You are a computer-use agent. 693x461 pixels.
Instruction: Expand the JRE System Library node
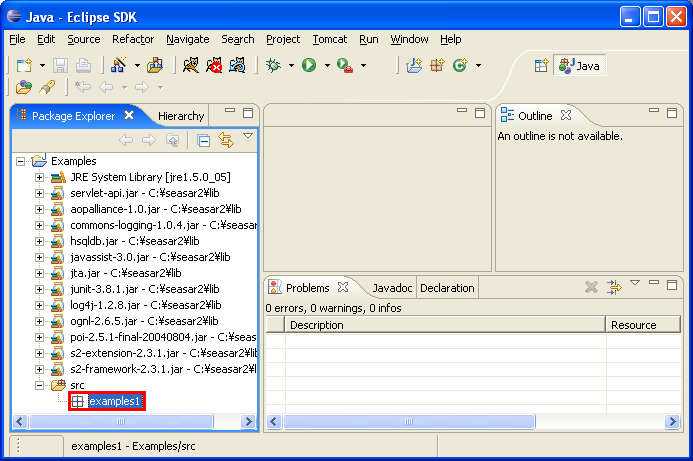[x=40, y=177]
